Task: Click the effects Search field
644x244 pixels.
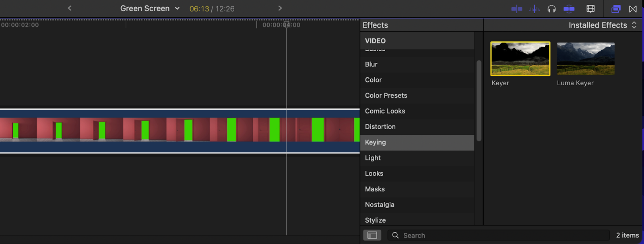Action: point(499,235)
